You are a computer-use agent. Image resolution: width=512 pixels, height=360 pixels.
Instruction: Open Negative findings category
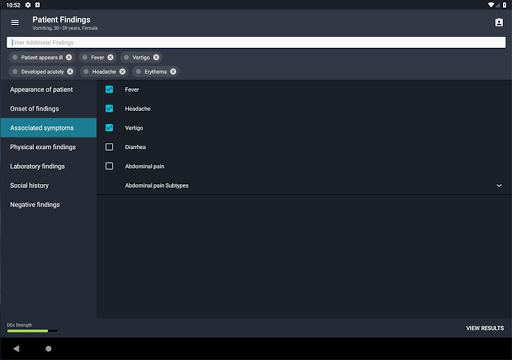coord(49,205)
